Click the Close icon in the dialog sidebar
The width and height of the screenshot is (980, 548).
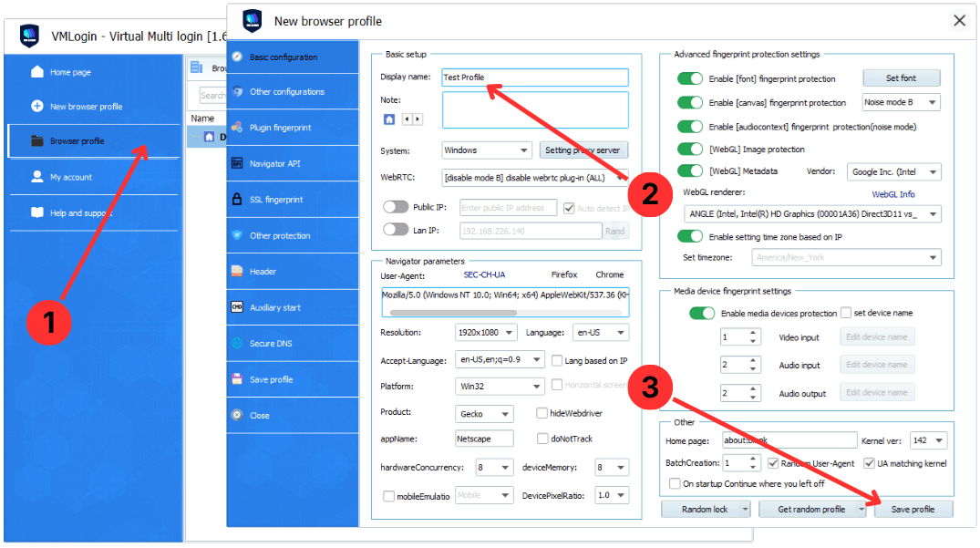237,415
